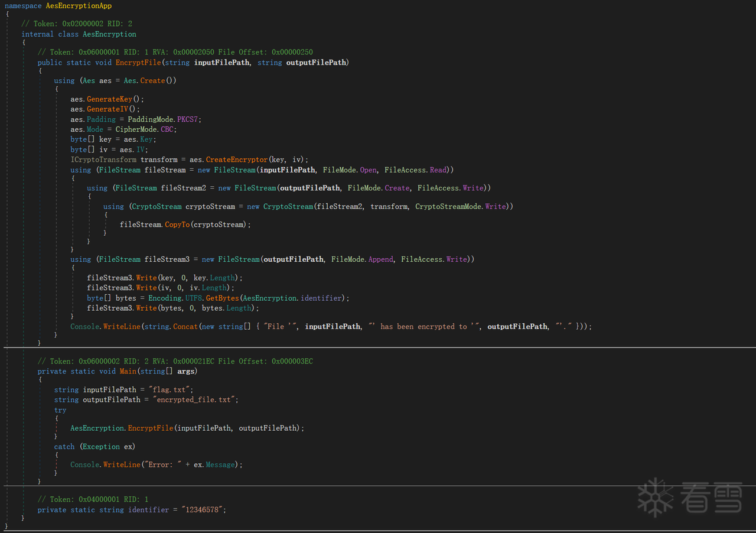Click the CipherMode type name

pyautogui.click(x=136, y=129)
